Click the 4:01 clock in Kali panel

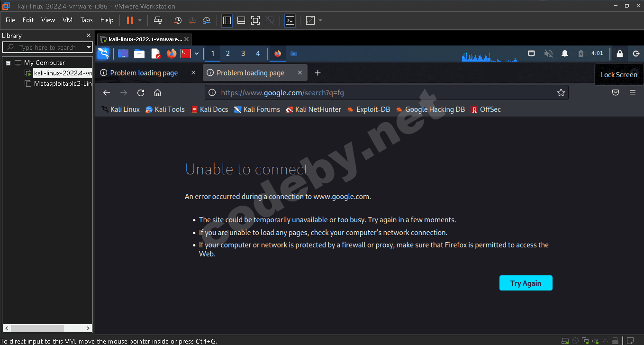click(597, 54)
